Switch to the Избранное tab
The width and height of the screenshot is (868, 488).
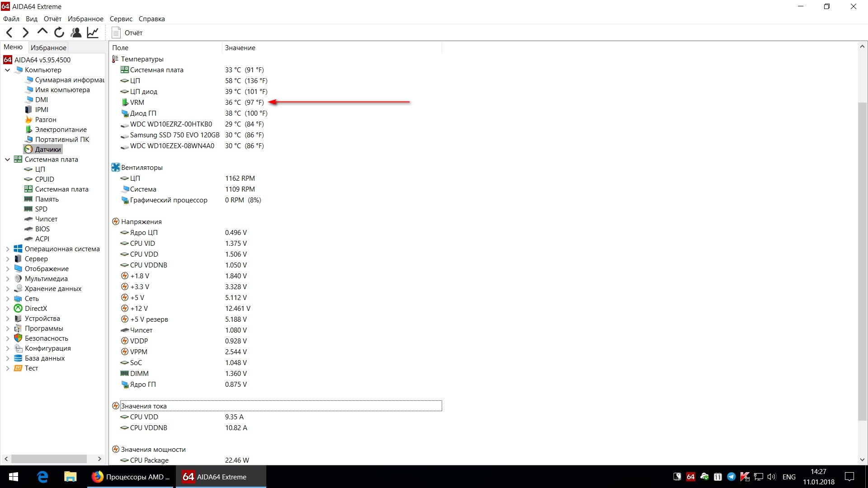[48, 47]
